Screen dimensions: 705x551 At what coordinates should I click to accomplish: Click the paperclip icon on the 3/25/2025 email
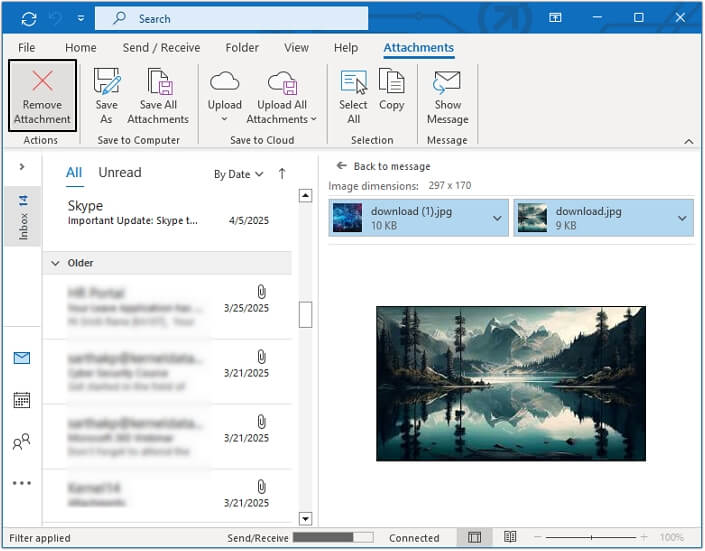click(261, 292)
